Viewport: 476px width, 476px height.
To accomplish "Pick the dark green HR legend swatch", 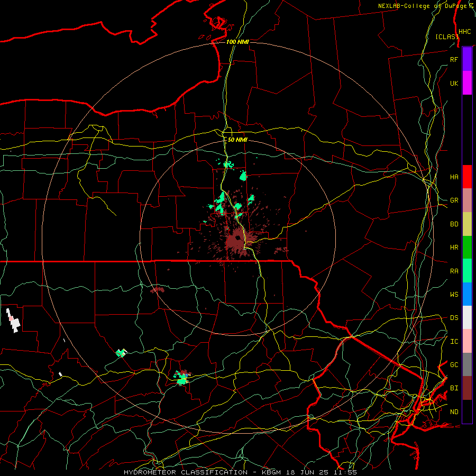I will pyautogui.click(x=467, y=247).
